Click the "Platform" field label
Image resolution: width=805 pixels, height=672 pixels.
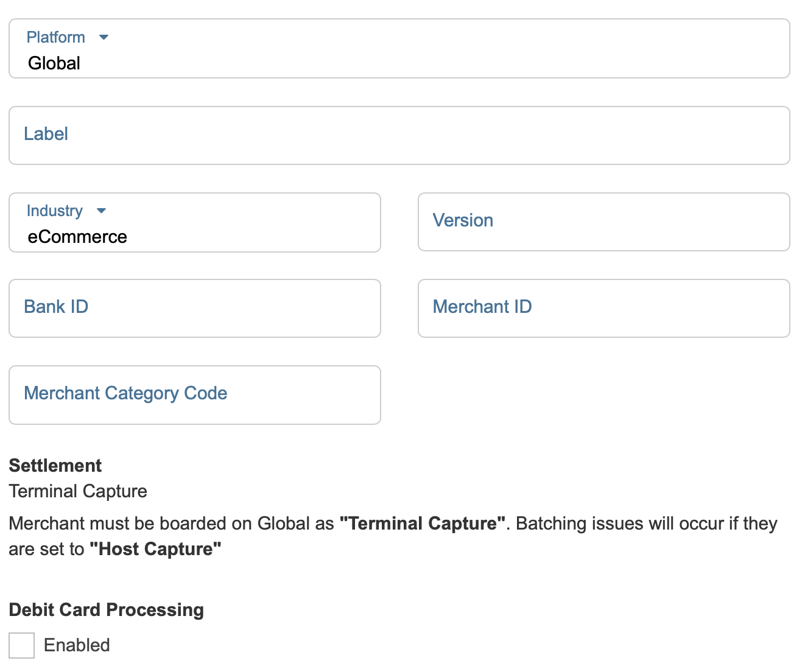click(56, 37)
